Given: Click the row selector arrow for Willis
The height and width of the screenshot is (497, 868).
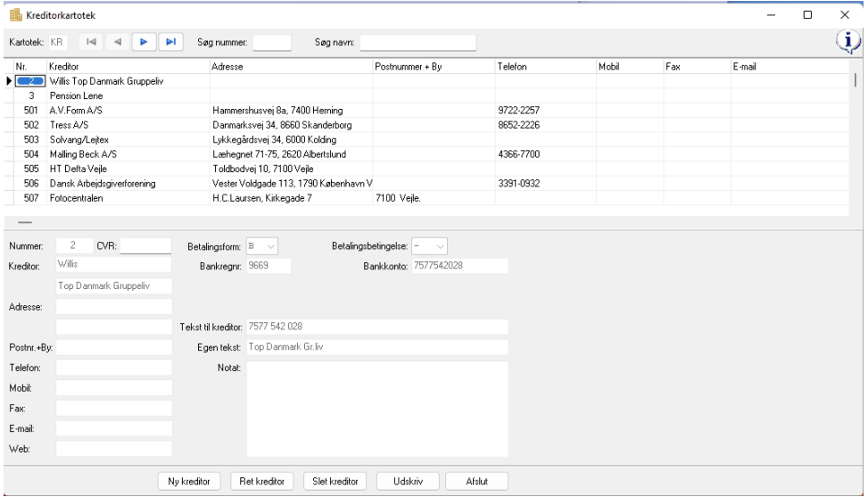Looking at the screenshot, I should click(9, 81).
